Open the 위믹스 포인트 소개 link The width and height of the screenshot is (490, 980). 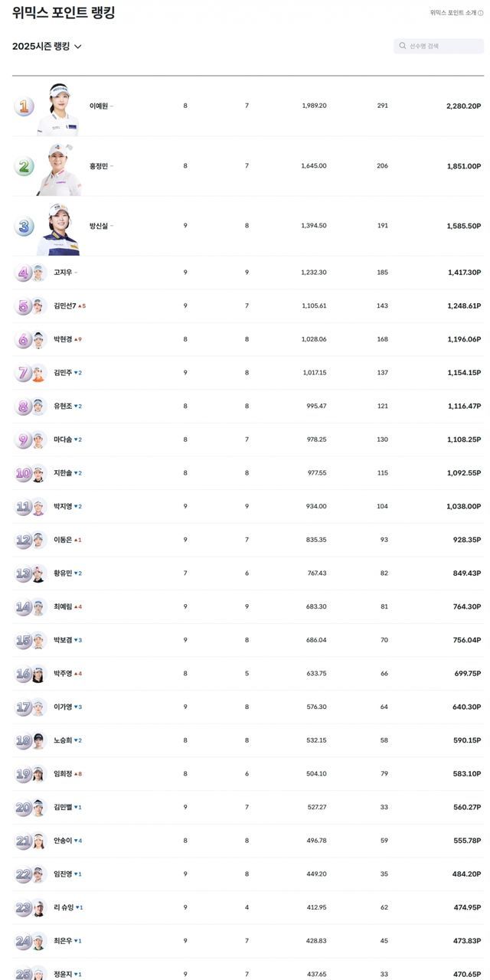pos(453,13)
